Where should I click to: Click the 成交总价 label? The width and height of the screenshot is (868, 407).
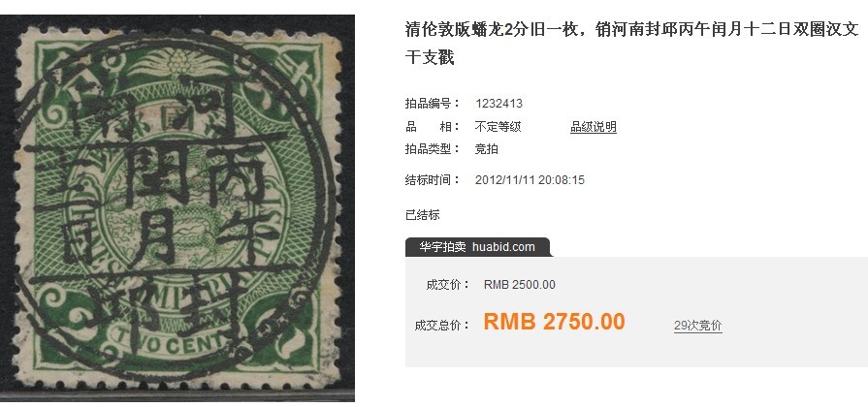pyautogui.click(x=441, y=326)
